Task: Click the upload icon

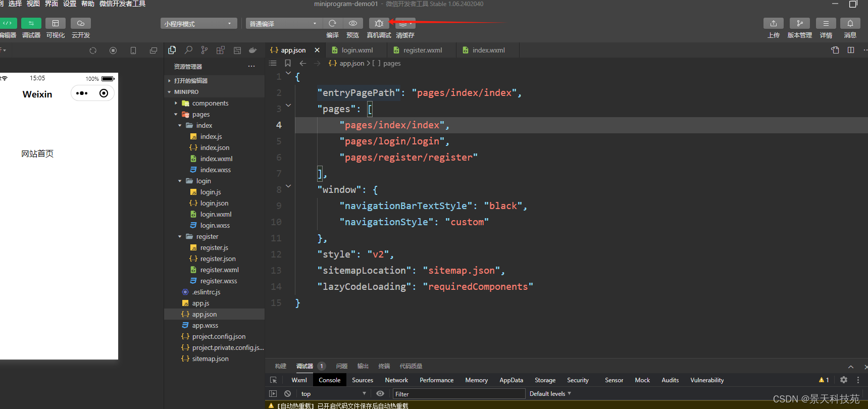Action: [x=774, y=23]
